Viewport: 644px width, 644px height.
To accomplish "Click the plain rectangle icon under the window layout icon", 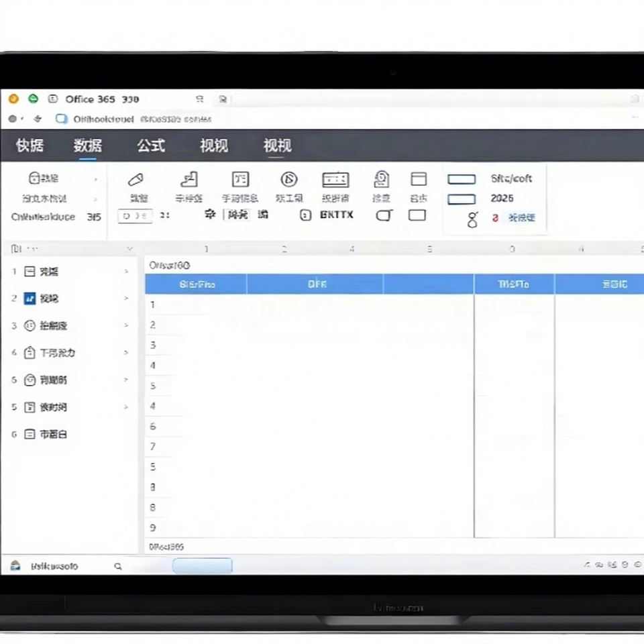I will point(417,215).
